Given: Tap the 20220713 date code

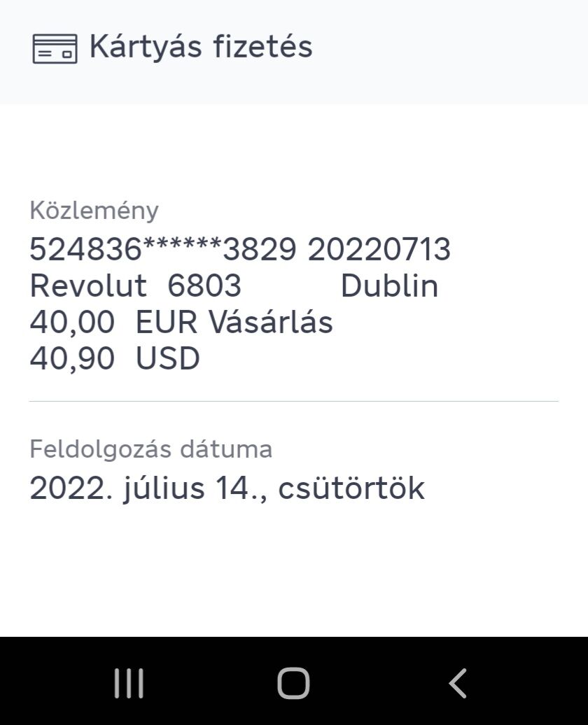Looking at the screenshot, I should pyautogui.click(x=379, y=250).
